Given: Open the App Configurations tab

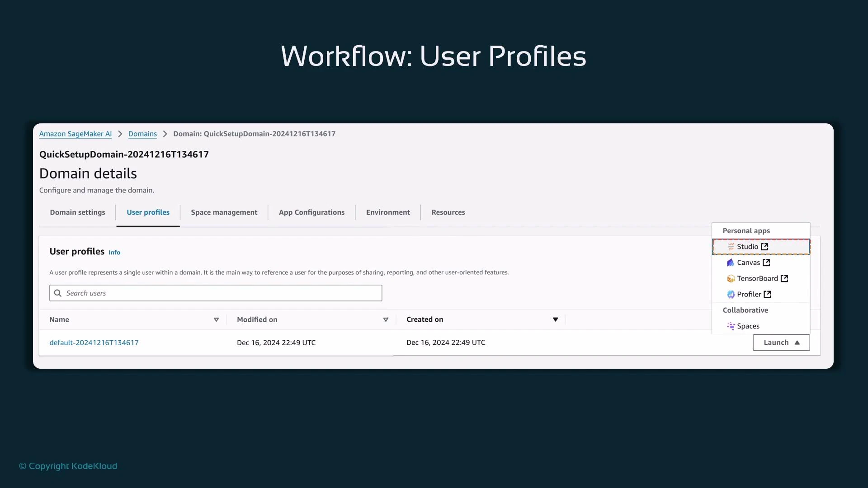Looking at the screenshot, I should (311, 212).
